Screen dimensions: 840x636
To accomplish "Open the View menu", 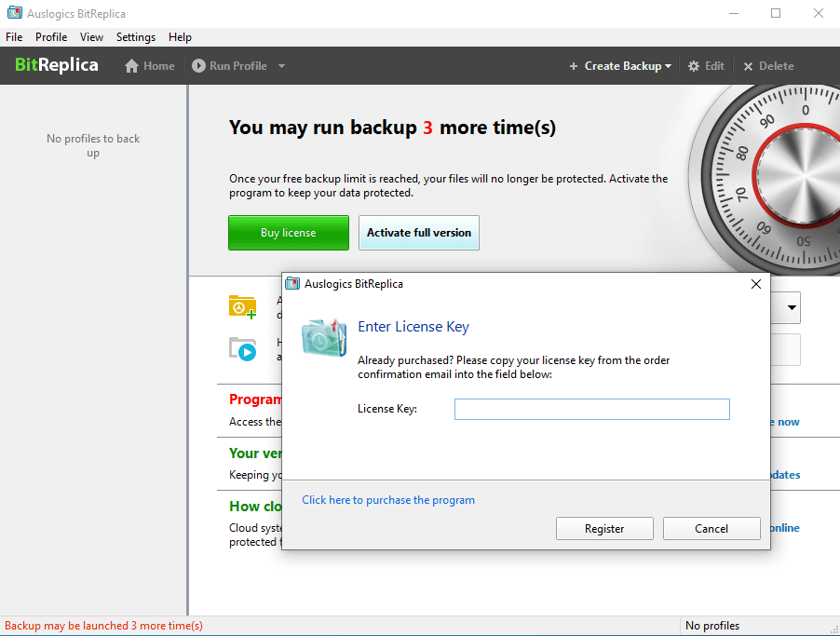I will pyautogui.click(x=91, y=37).
